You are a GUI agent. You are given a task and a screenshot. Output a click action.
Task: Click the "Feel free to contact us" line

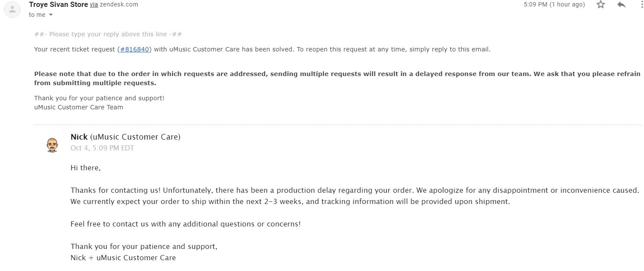(x=185, y=224)
